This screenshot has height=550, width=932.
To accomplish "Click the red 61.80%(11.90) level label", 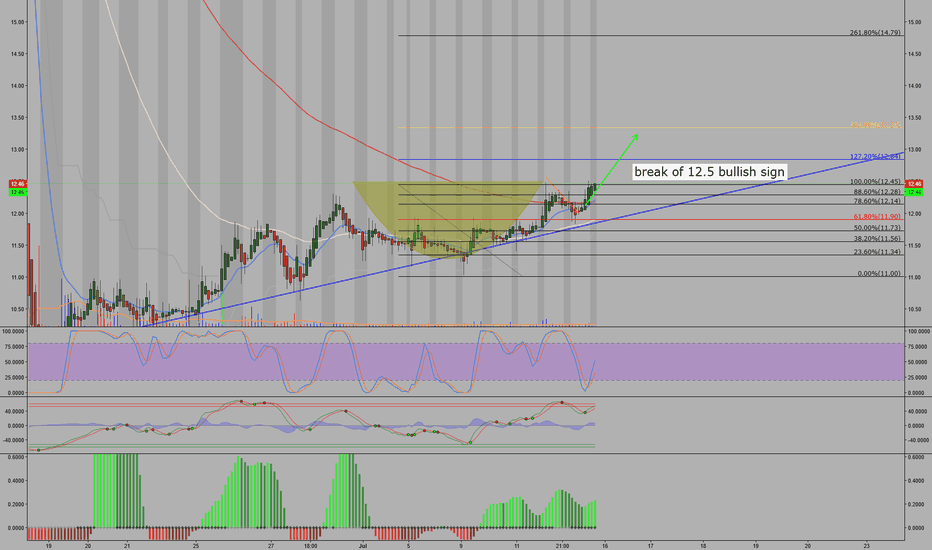I will coord(877,217).
